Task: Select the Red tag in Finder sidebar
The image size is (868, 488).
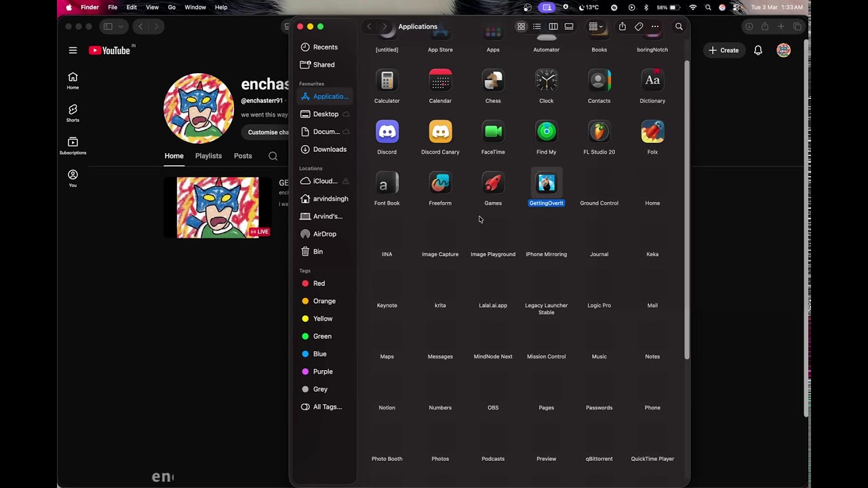Action: tap(325, 283)
